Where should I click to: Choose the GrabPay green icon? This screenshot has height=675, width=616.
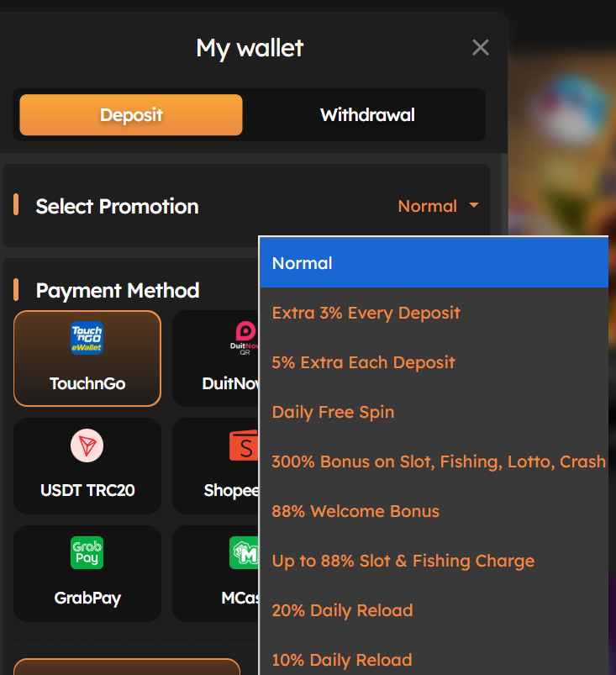click(x=87, y=553)
